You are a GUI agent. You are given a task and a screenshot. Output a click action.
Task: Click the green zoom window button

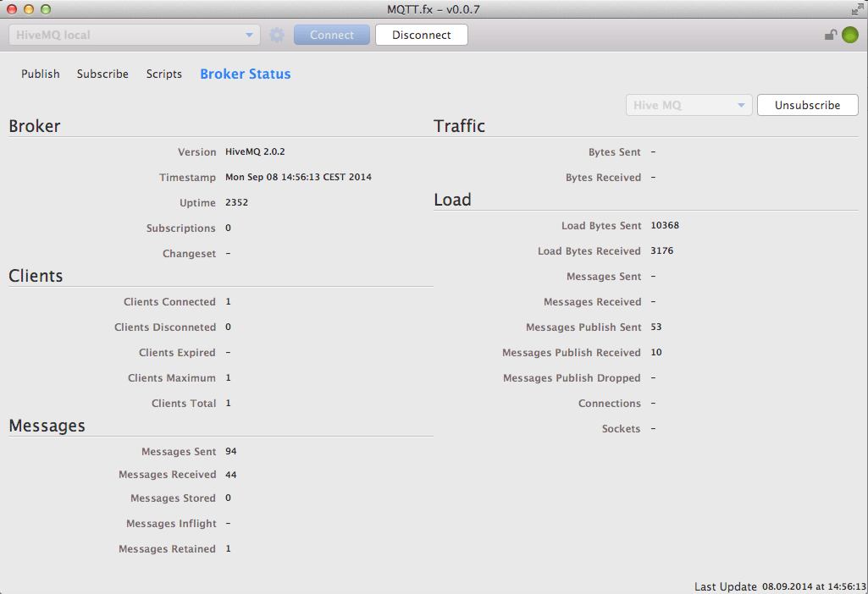point(46,8)
